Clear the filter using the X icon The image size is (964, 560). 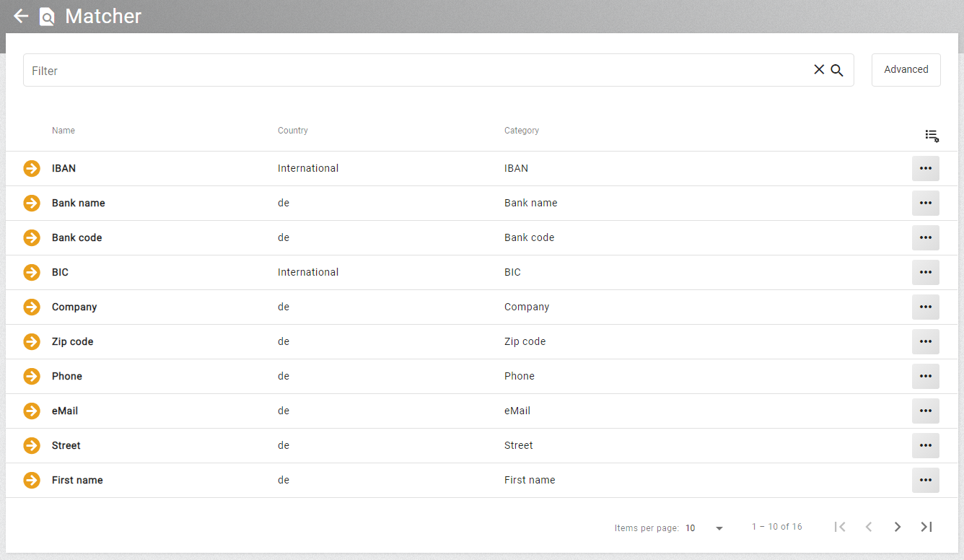[x=819, y=69]
